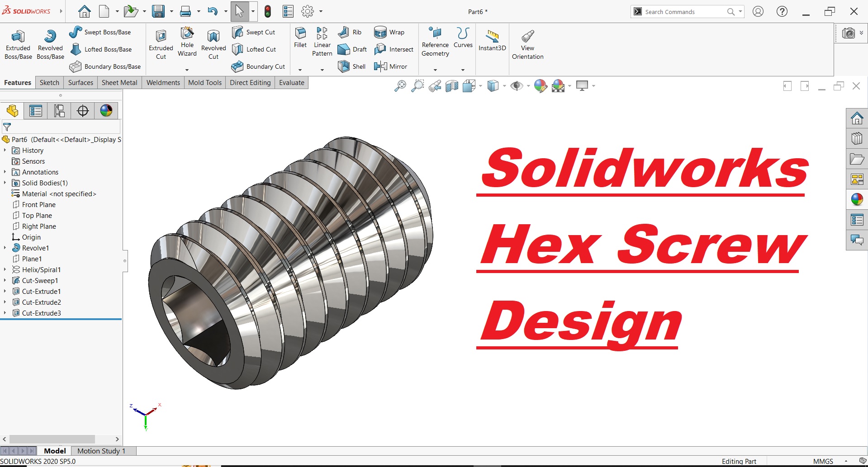Open the Reference Geometry dropdown arrow
Screen dimensions: 868x467
(435, 70)
